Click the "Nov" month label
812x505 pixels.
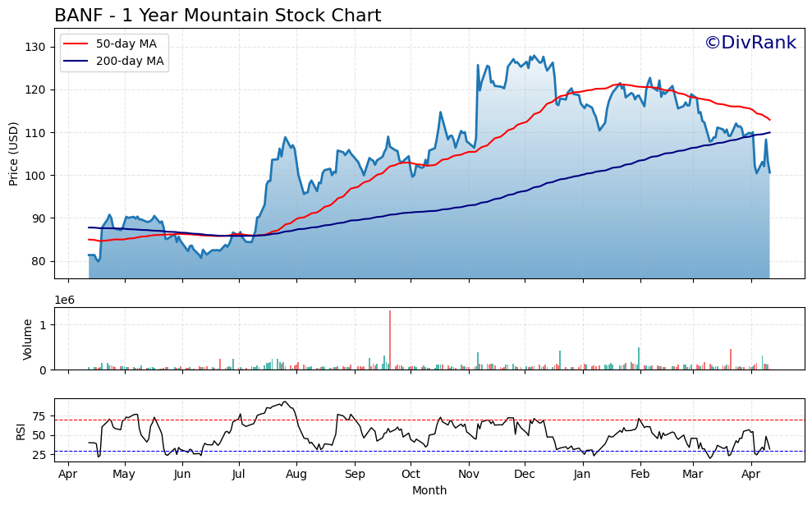469,474
